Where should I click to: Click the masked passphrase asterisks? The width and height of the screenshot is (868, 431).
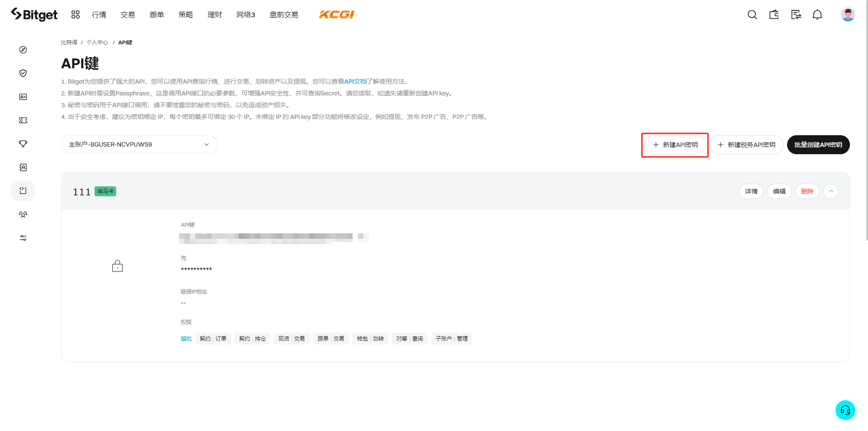tap(197, 269)
